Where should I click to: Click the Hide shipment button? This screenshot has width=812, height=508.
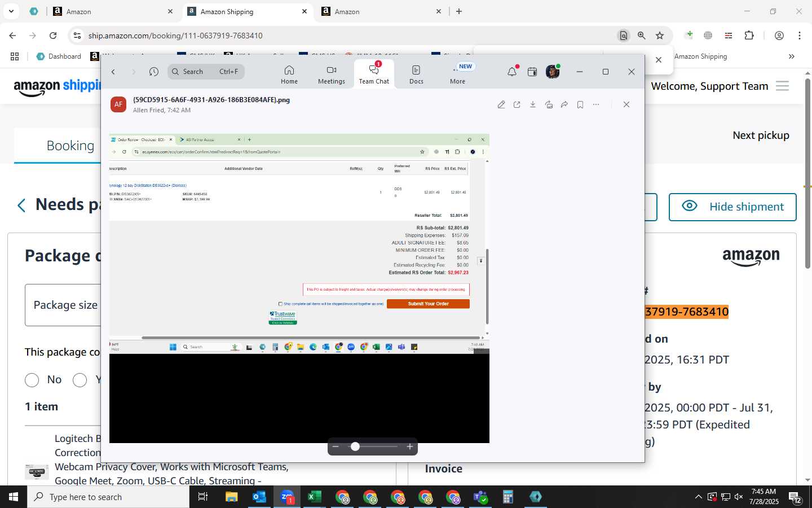pyautogui.click(x=732, y=207)
